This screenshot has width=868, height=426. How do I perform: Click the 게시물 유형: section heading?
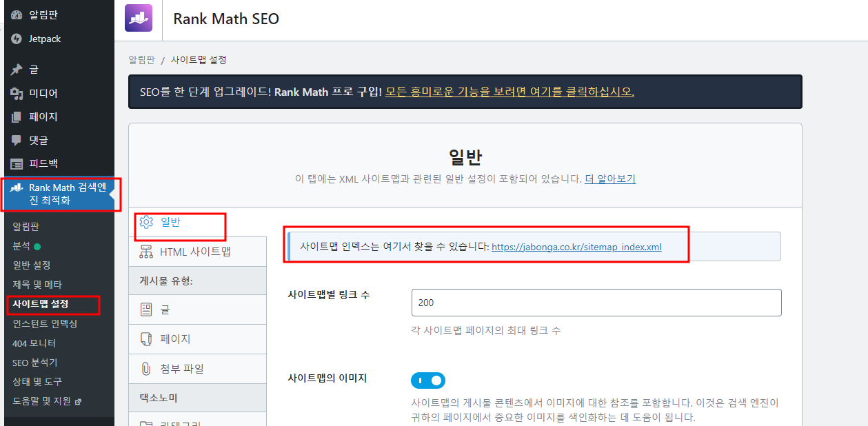point(166,281)
